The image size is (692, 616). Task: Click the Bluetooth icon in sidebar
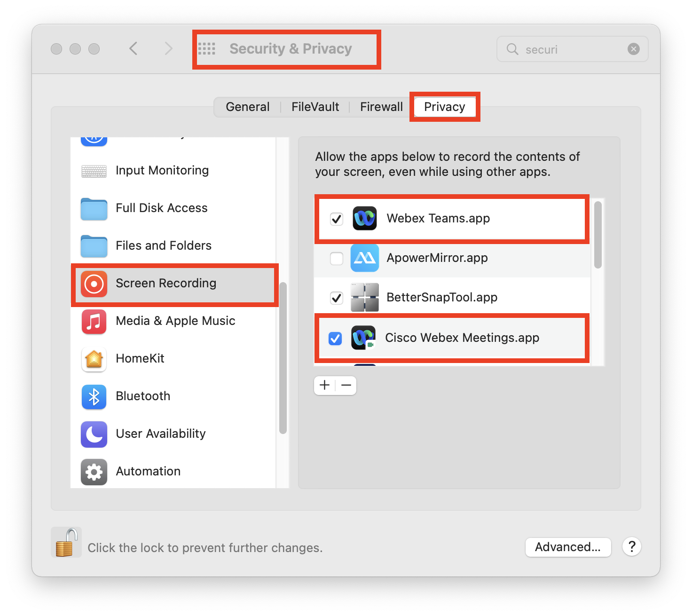94,396
